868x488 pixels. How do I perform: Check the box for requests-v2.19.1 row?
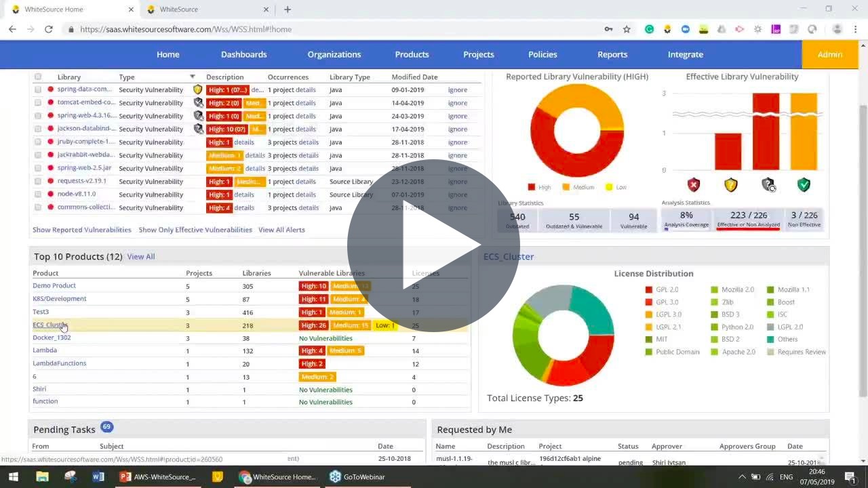click(38, 182)
